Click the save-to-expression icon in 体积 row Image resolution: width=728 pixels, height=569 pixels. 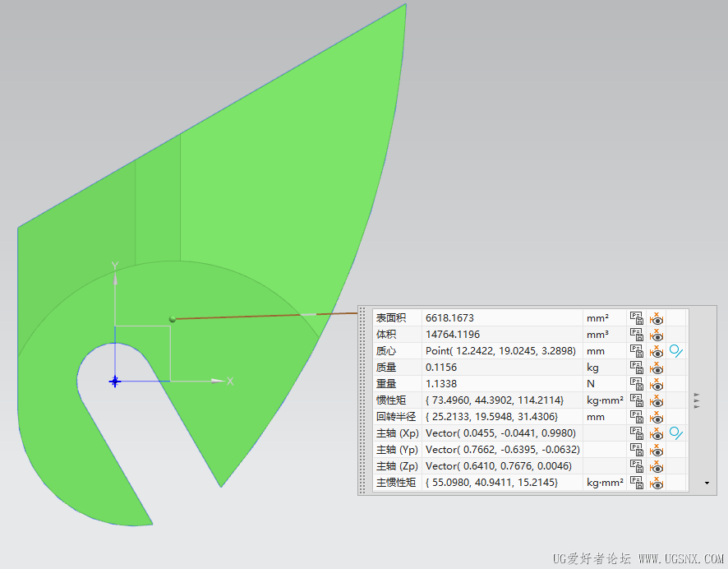pyautogui.click(x=636, y=335)
